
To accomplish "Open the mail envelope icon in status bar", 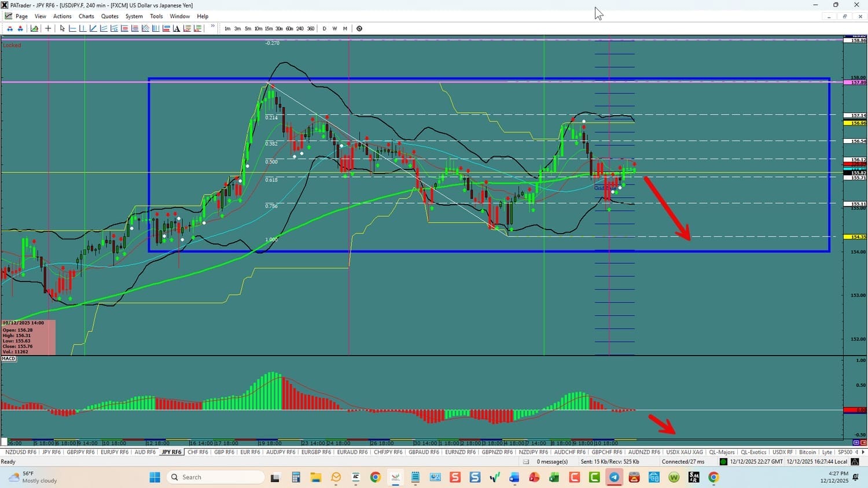I will 526,461.
